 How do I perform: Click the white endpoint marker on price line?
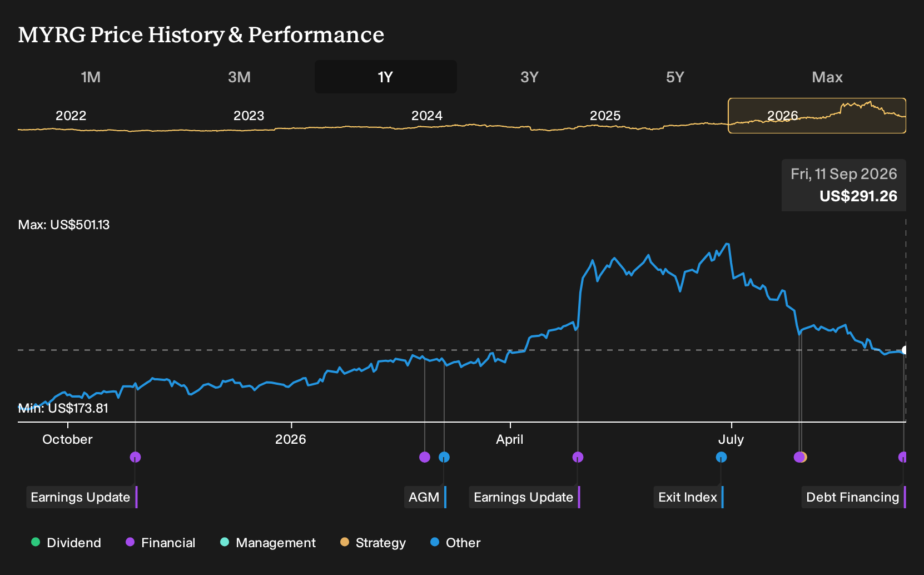pyautogui.click(x=905, y=350)
